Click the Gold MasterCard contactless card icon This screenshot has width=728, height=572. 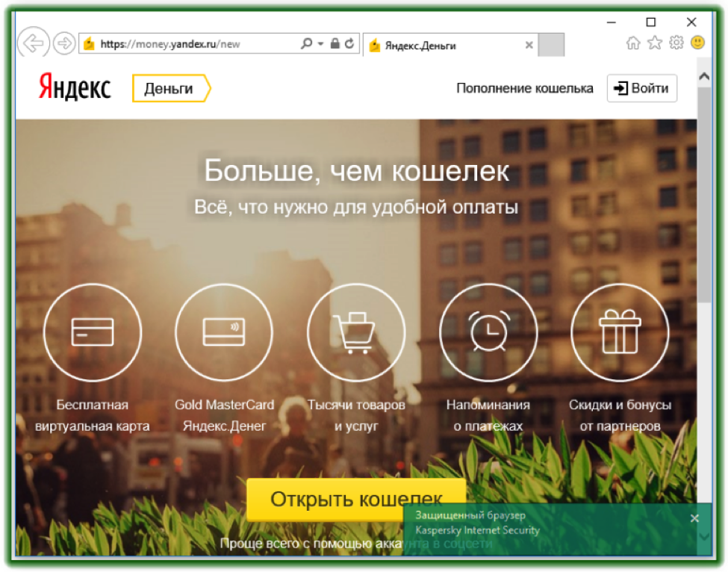coord(224,332)
